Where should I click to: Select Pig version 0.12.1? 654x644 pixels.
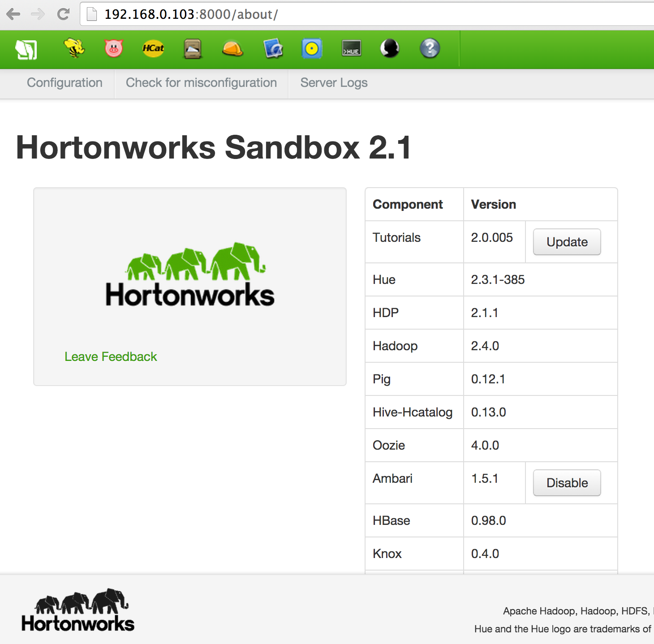pyautogui.click(x=488, y=379)
